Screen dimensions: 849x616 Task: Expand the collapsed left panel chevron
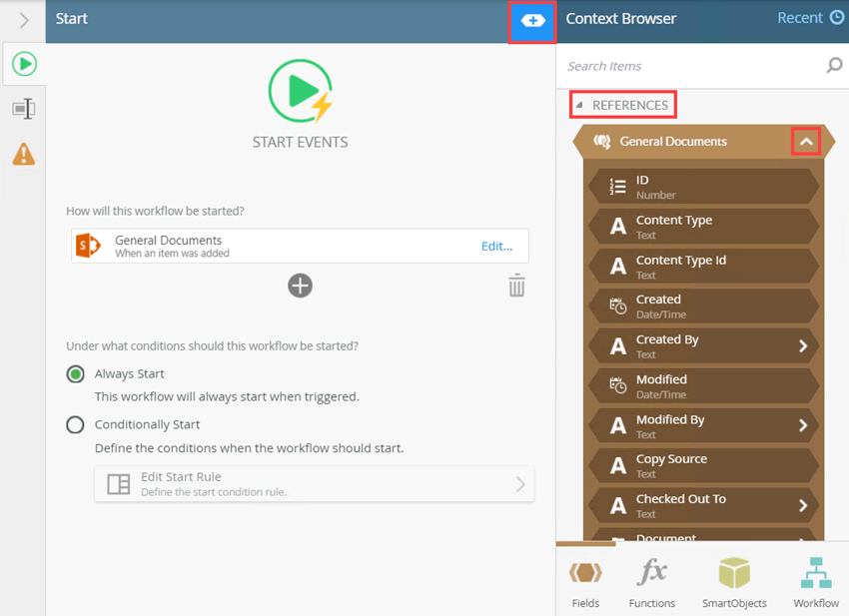tap(24, 21)
